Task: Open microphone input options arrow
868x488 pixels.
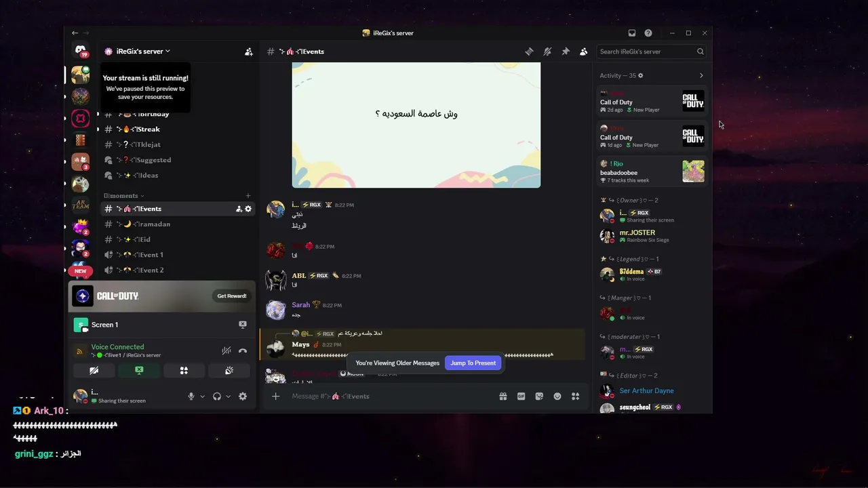Action: tap(202, 396)
